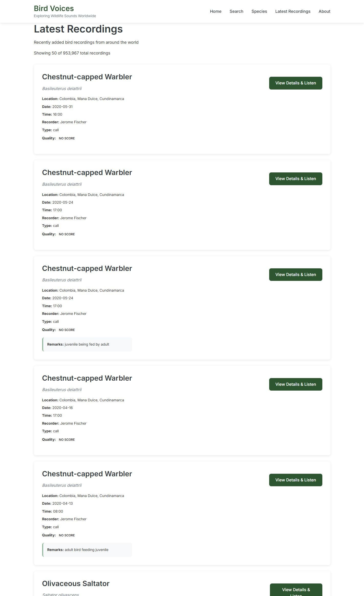The image size is (364, 596).
Task: View details for the 2020-05-31 warbler recording
Action: [295, 83]
